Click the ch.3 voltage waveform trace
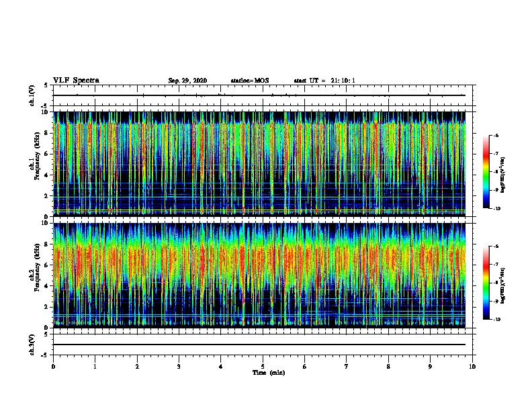This screenshot has width=532, height=411. pos(259,345)
